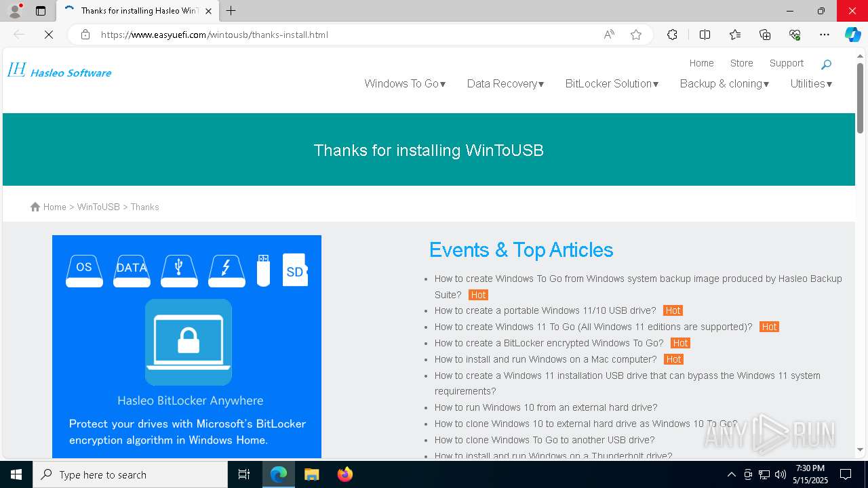
Task: Open the volume speaker tray icon
Action: click(x=780, y=474)
